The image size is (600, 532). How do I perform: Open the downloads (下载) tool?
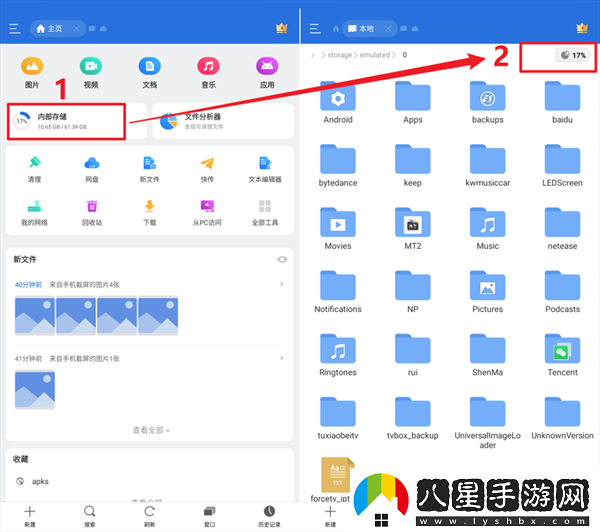(x=150, y=213)
